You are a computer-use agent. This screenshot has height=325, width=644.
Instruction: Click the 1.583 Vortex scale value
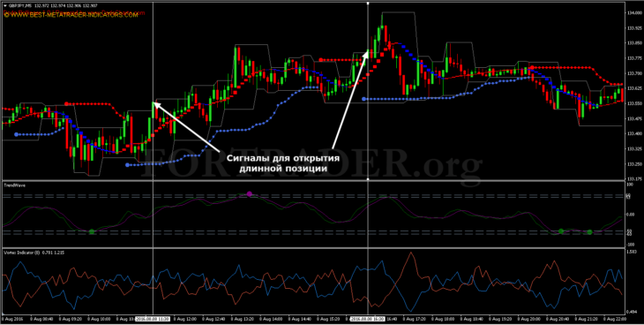632,252
